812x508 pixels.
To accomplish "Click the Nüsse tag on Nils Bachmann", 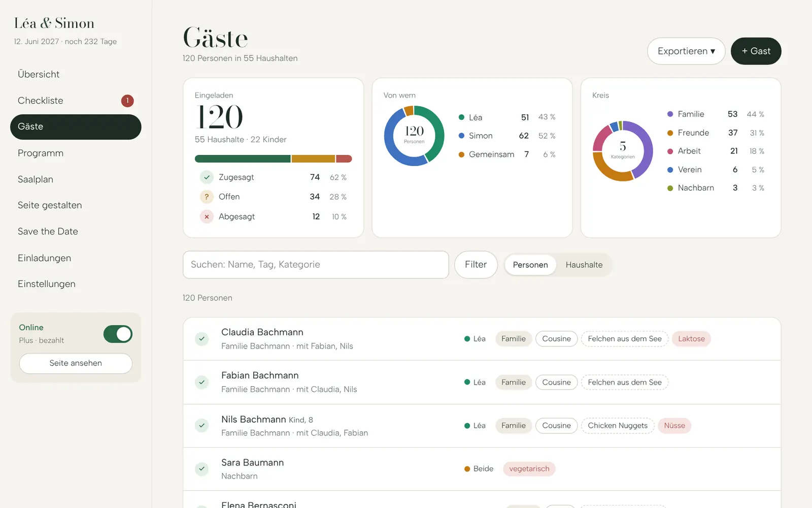I will (x=674, y=426).
